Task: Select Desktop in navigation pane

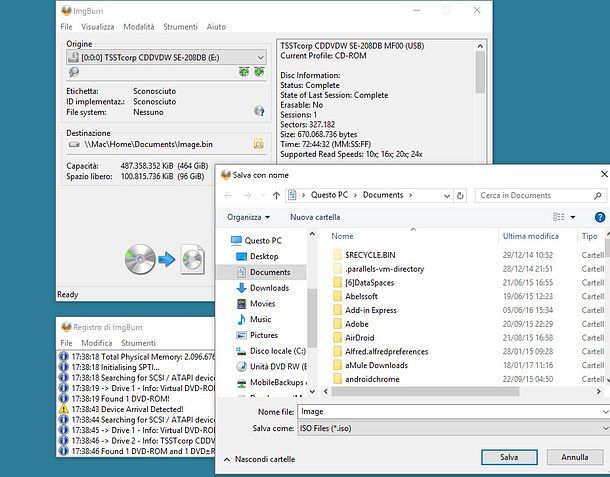Action: 258,256
